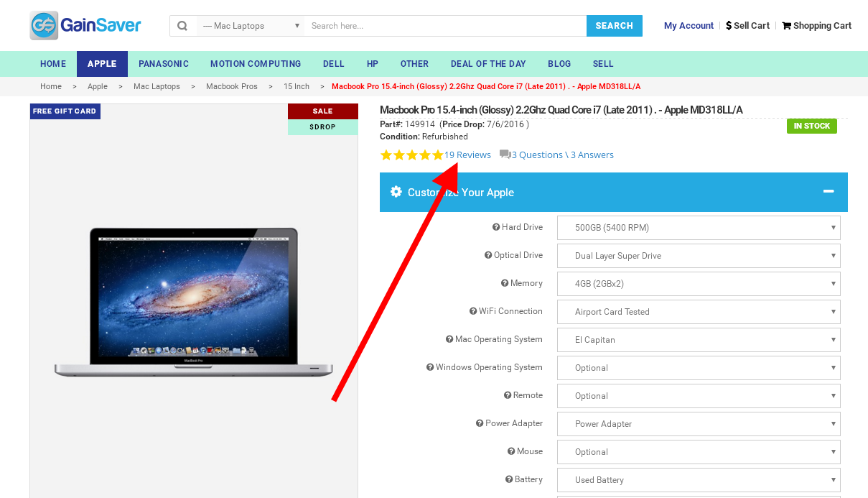The height and width of the screenshot is (498, 868).
Task: Open the Hard Drive 500GB dropdown
Action: coord(699,228)
